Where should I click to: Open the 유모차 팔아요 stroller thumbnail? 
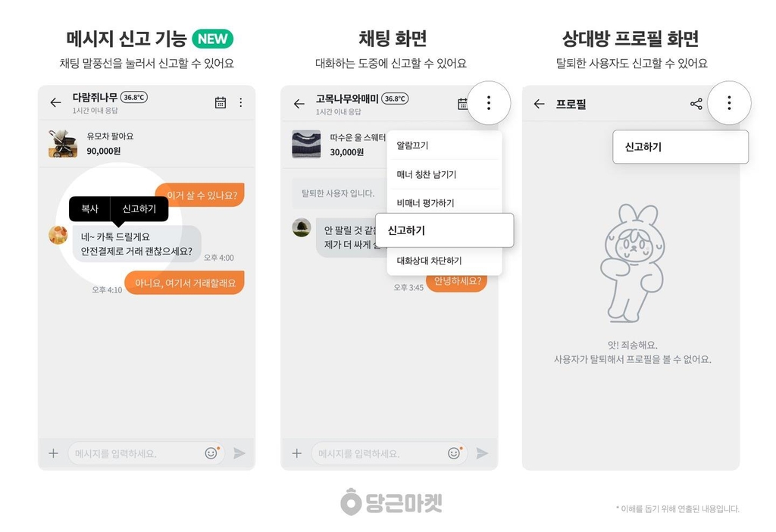[63, 143]
